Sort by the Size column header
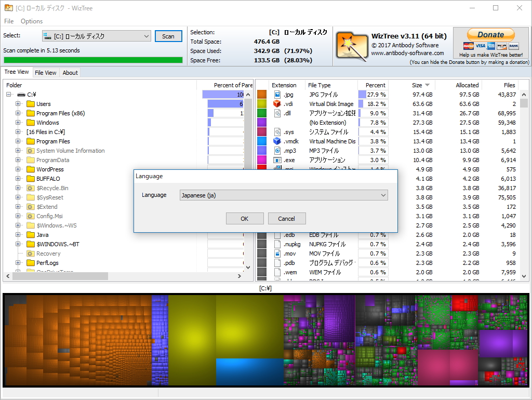 click(411, 85)
